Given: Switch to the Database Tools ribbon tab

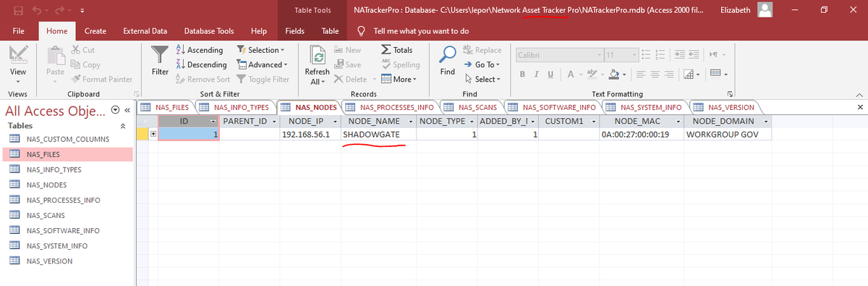Looking at the screenshot, I should point(209,31).
